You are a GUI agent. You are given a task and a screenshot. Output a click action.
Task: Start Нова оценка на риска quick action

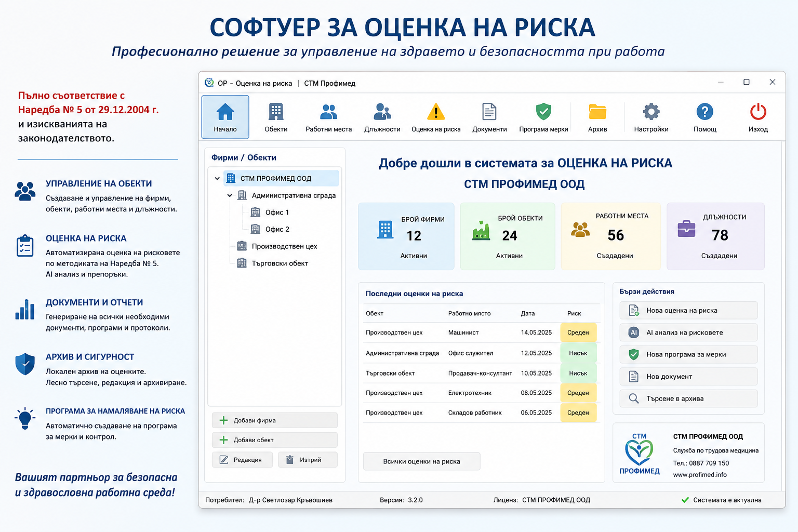(688, 310)
